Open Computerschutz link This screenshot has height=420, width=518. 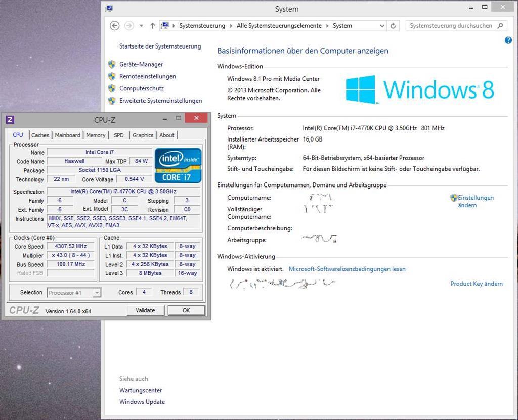pyautogui.click(x=142, y=88)
